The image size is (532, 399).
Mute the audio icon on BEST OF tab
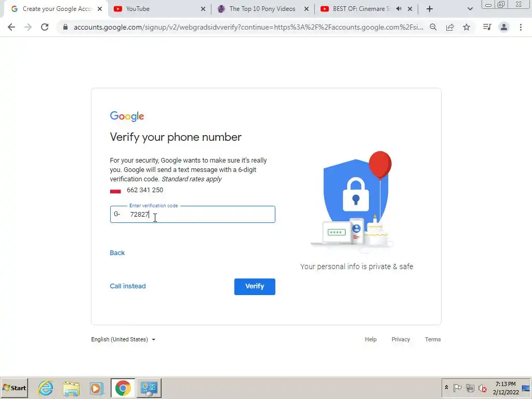pyautogui.click(x=399, y=9)
